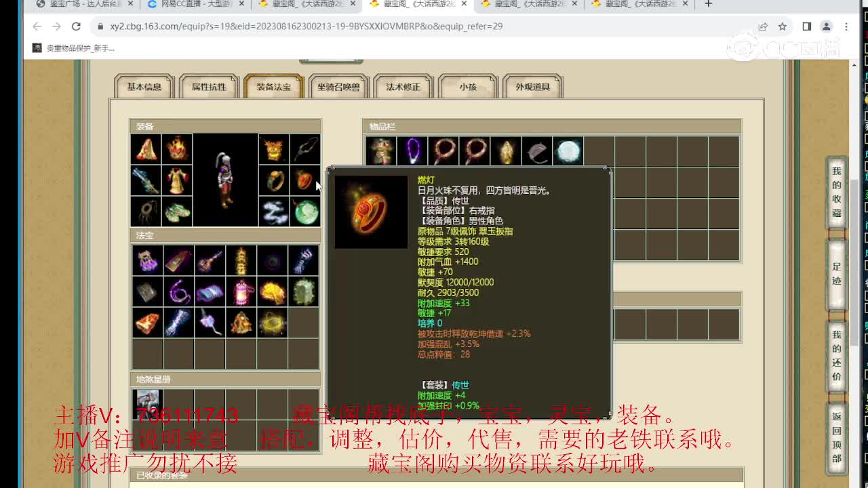
Task: Click the pink lantern treasure icon
Action: [241, 291]
